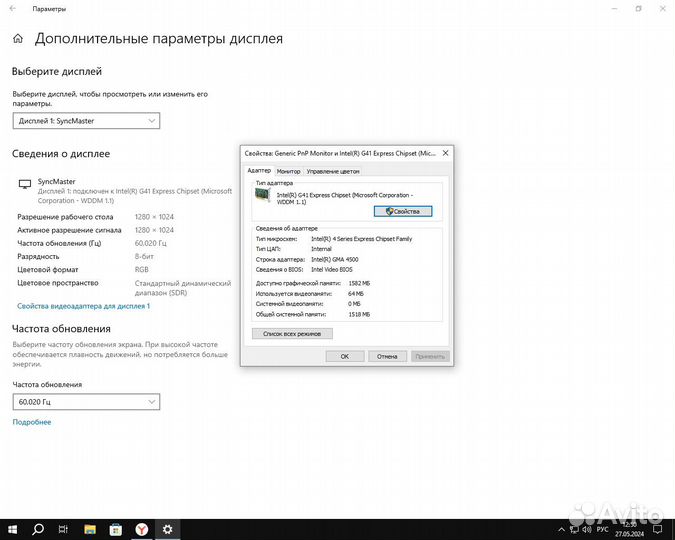Screen dimensions: 675x540
Task: Open Microsoft Store from the taskbar
Action: (115, 529)
